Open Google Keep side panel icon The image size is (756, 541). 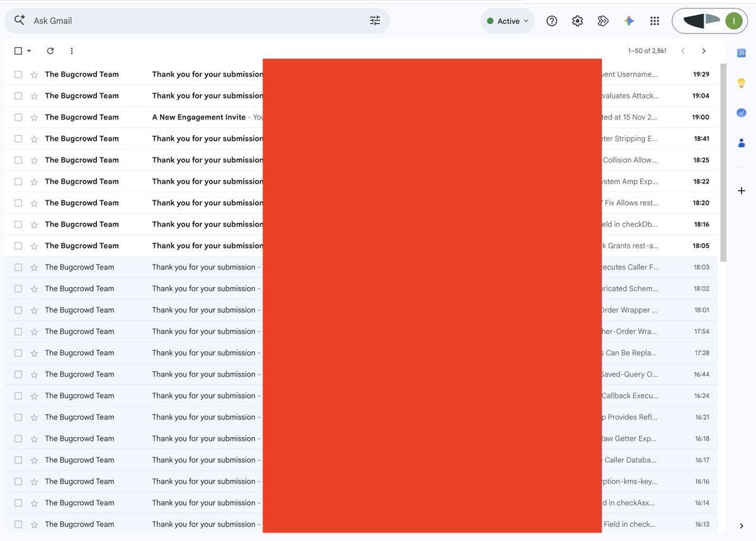tap(742, 83)
